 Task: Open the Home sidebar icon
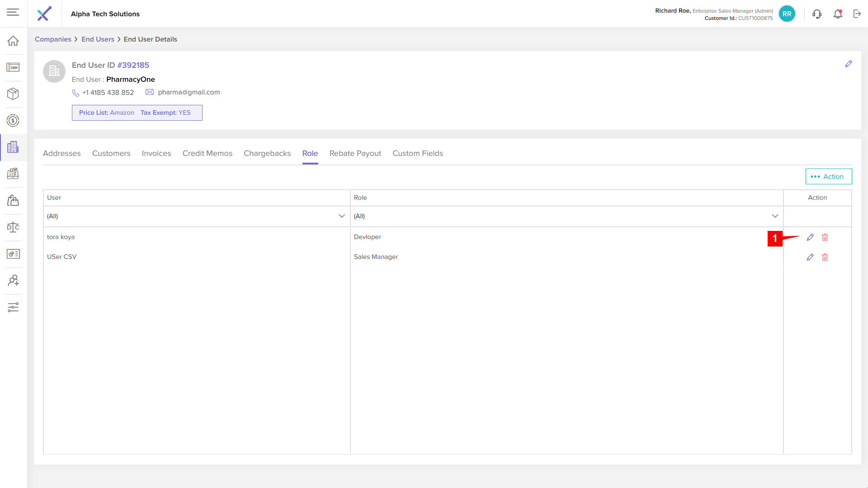(x=13, y=41)
